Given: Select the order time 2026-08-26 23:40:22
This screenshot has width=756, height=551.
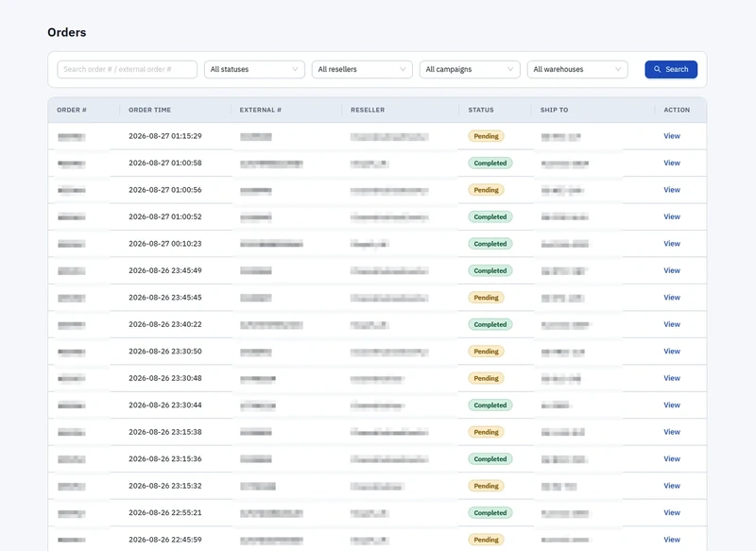Looking at the screenshot, I should pos(164,324).
